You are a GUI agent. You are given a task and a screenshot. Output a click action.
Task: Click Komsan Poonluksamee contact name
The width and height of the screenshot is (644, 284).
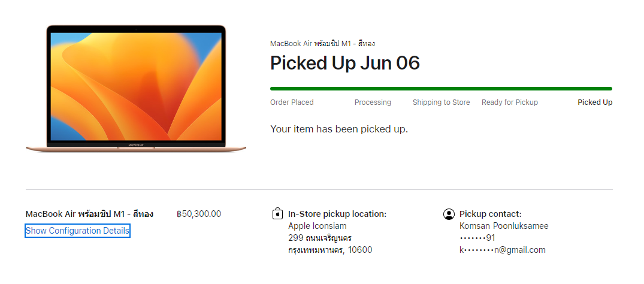[x=503, y=226]
